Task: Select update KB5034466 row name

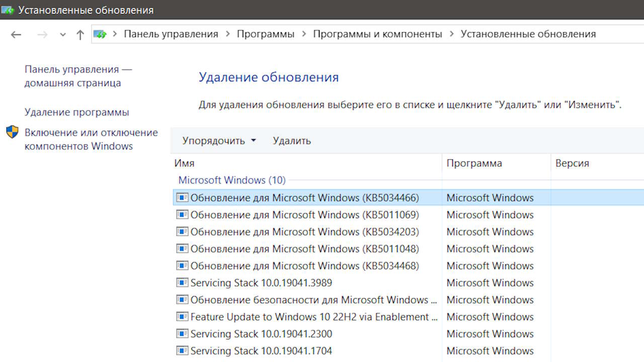Action: (x=304, y=198)
